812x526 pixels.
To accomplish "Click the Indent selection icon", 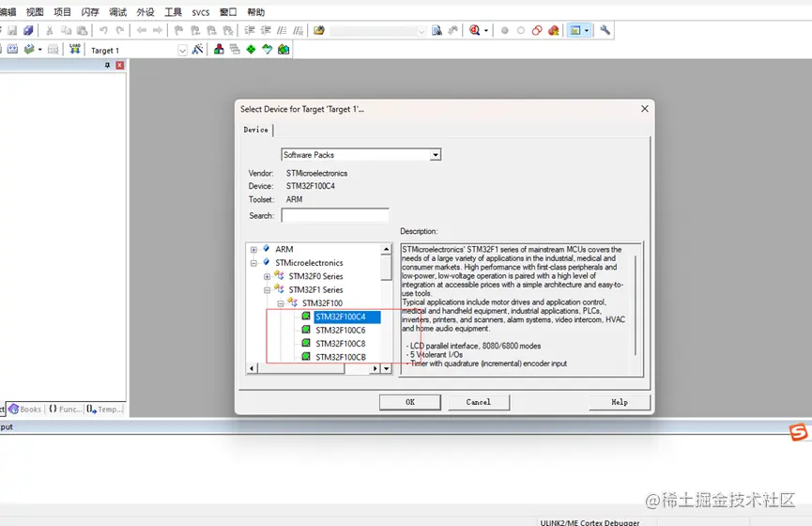I will click(x=250, y=31).
